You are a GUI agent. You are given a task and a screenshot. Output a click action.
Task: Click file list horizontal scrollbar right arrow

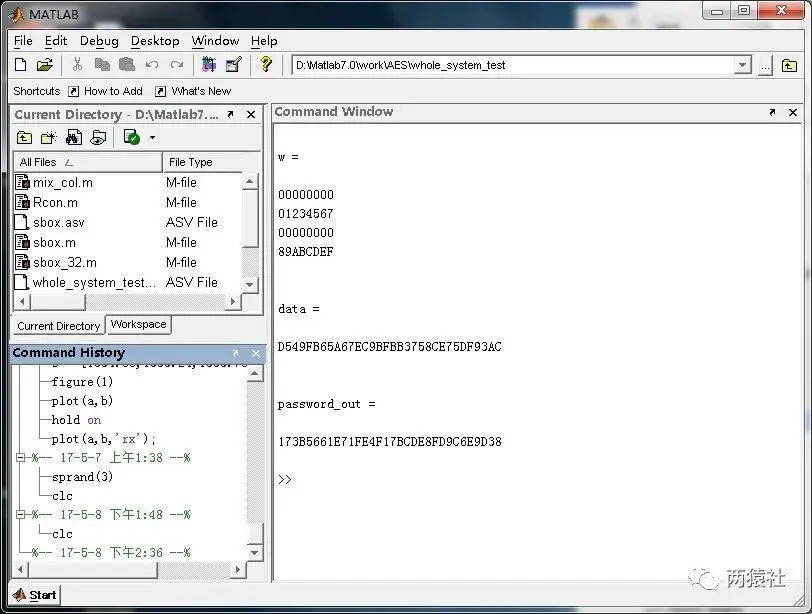point(234,301)
